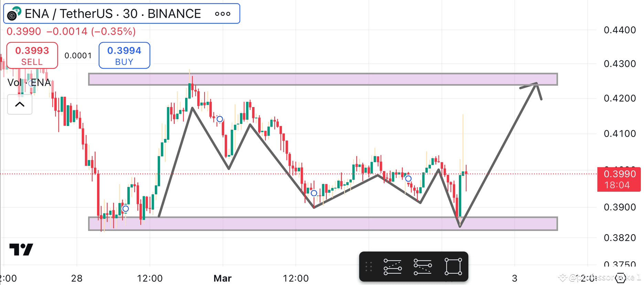Click the Vol · ENA legend label

(x=29, y=83)
